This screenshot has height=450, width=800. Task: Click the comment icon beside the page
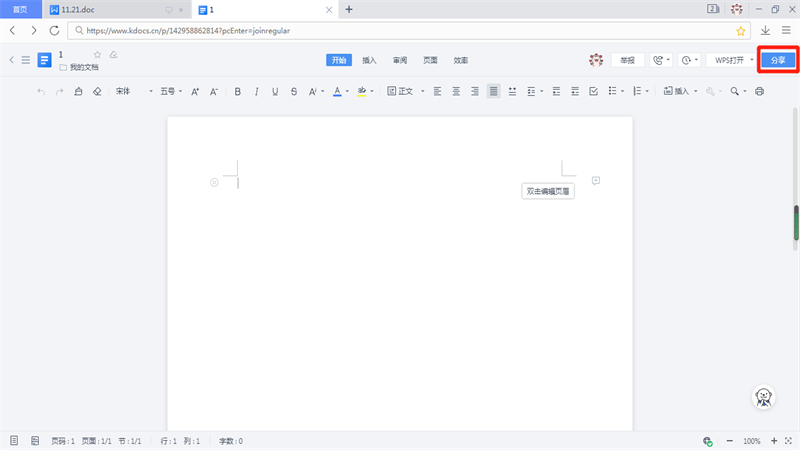tap(595, 181)
